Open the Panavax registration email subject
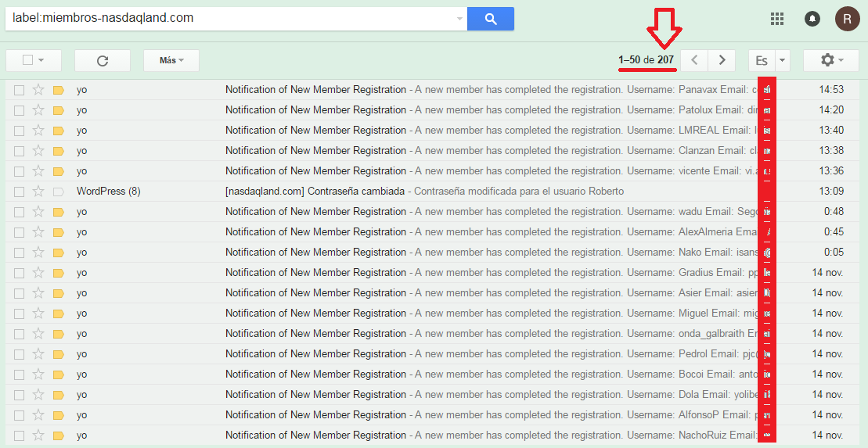This screenshot has width=868, height=448. click(x=315, y=90)
